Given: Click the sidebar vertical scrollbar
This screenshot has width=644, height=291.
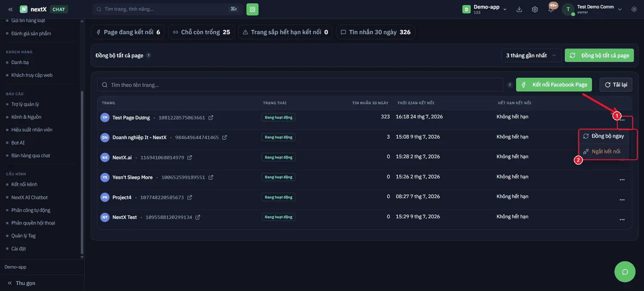Looking at the screenshot, I should 82,172.
